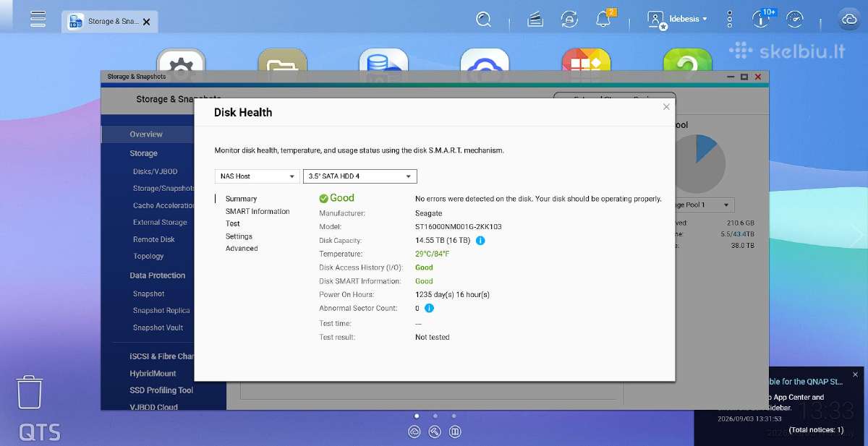Open the three-dot more options menu

tap(731, 19)
